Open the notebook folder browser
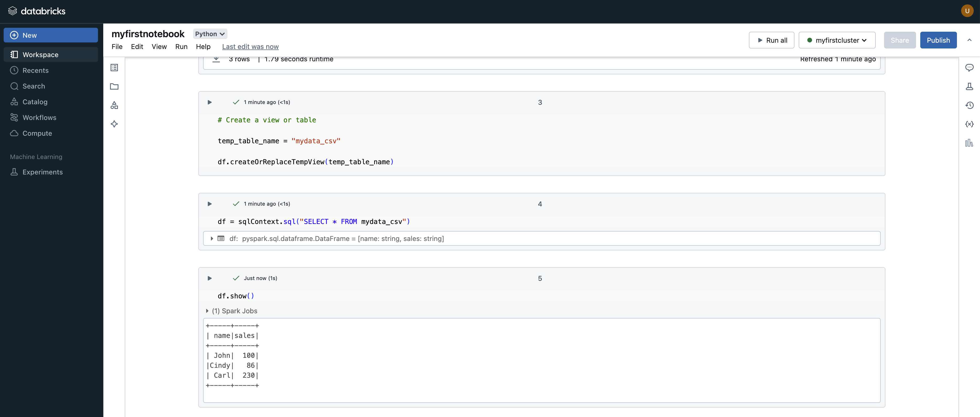The width and height of the screenshot is (980, 417). coord(114,86)
